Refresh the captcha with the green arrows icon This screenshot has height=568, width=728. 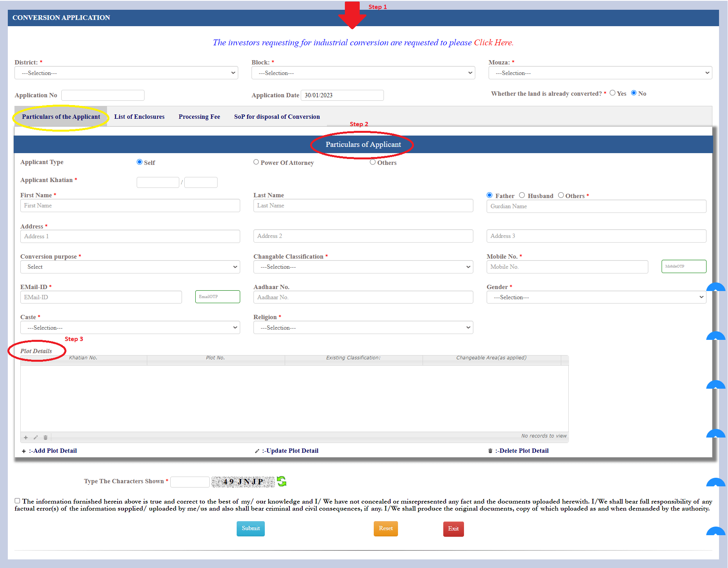281,482
